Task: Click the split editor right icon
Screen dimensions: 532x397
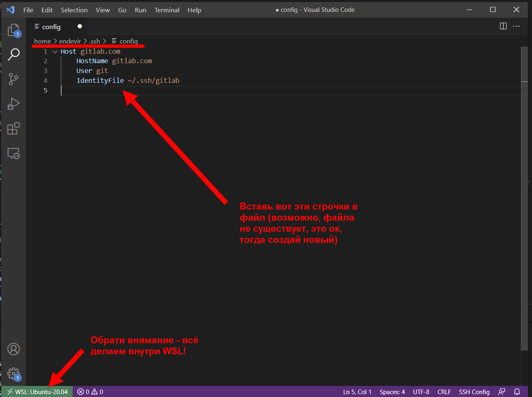Action: pyautogui.click(x=503, y=26)
